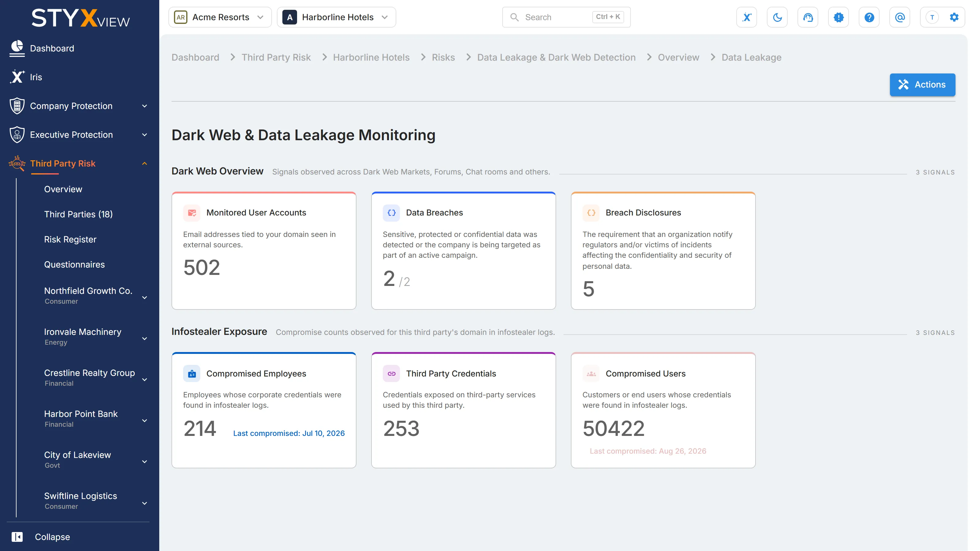
Task: Open the support headset icon
Action: [x=808, y=17]
